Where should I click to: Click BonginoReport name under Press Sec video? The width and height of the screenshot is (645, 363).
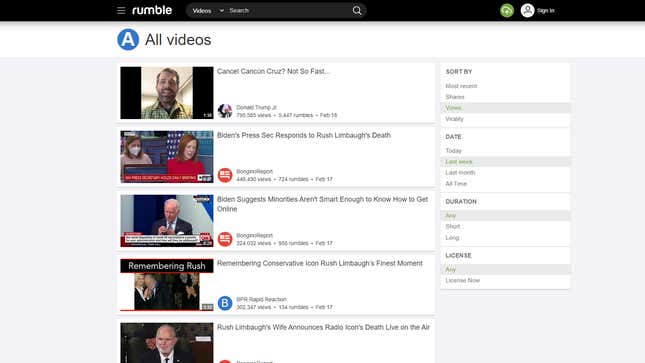254,171
